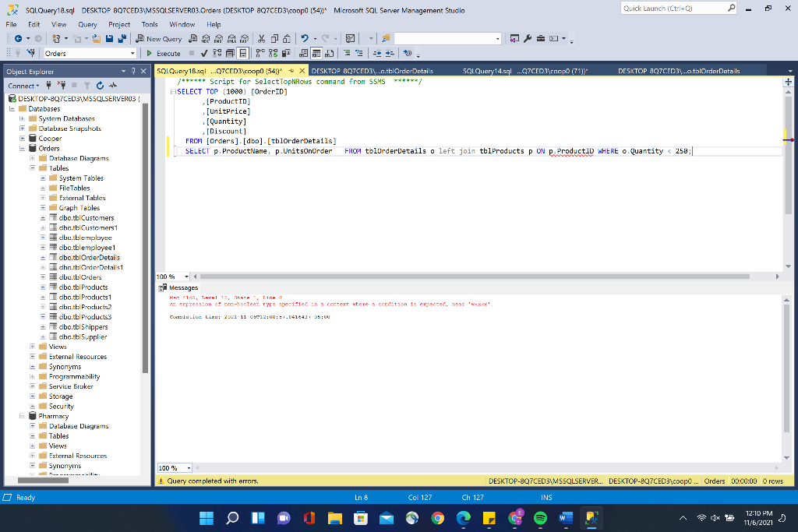Select dbo.tblShippers table in tree
Viewport: 798px width, 532px height.
(83, 327)
